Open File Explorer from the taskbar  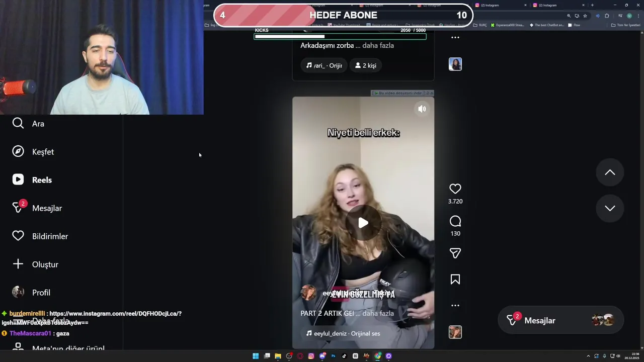(278, 356)
